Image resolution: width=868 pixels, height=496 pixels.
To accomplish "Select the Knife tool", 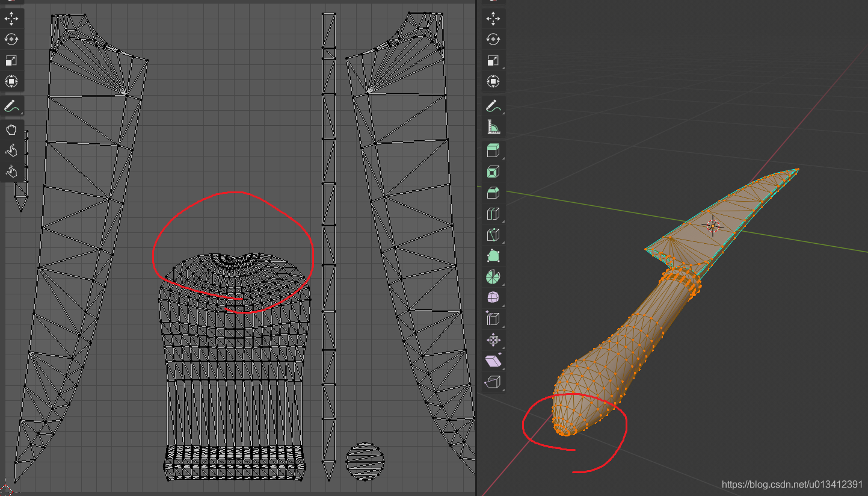I will 493,235.
